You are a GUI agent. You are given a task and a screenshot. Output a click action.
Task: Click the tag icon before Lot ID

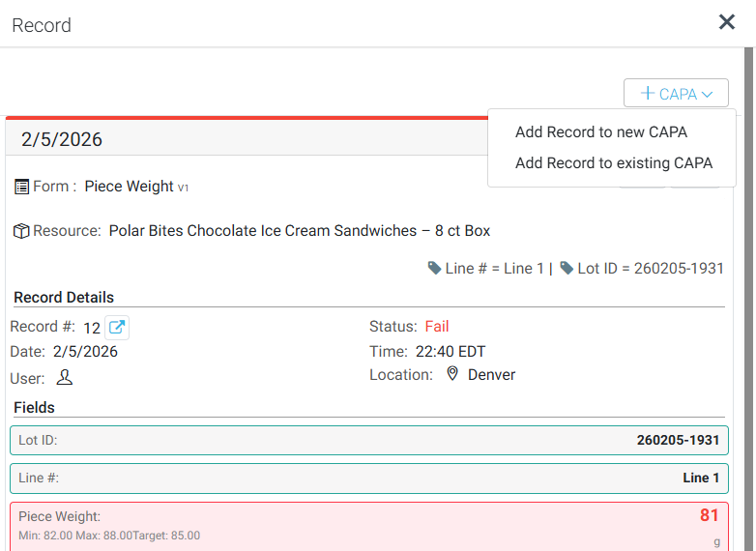[x=567, y=268]
